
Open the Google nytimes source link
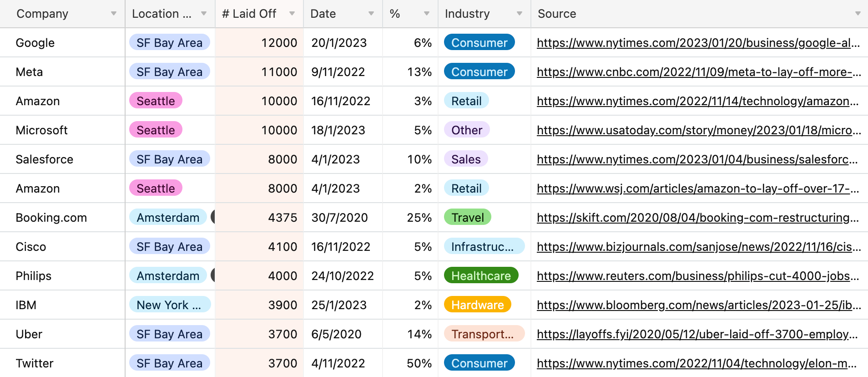[698, 43]
